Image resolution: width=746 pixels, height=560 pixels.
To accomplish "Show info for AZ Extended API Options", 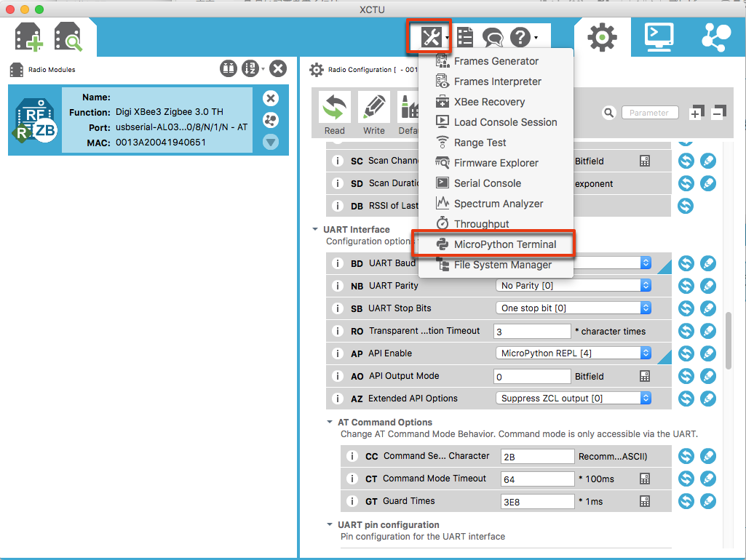I will [337, 399].
